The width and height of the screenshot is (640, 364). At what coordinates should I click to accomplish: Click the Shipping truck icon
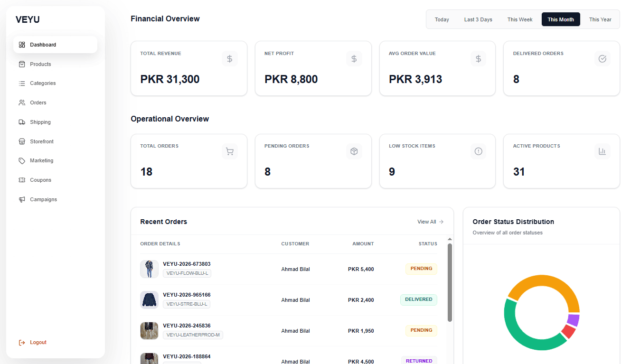[22, 122]
